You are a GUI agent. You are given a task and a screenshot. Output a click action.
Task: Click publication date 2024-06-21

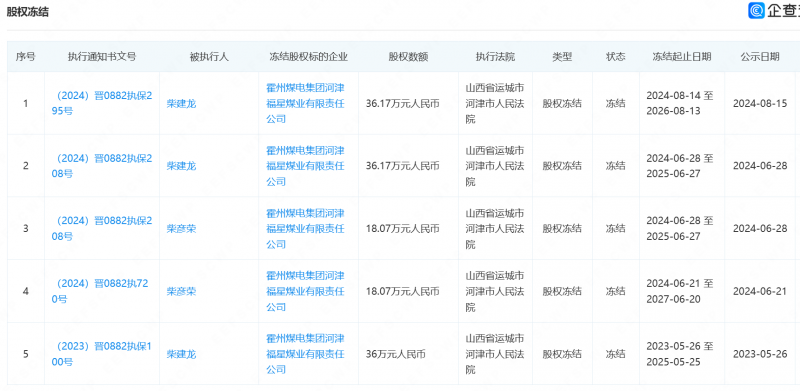click(x=760, y=291)
